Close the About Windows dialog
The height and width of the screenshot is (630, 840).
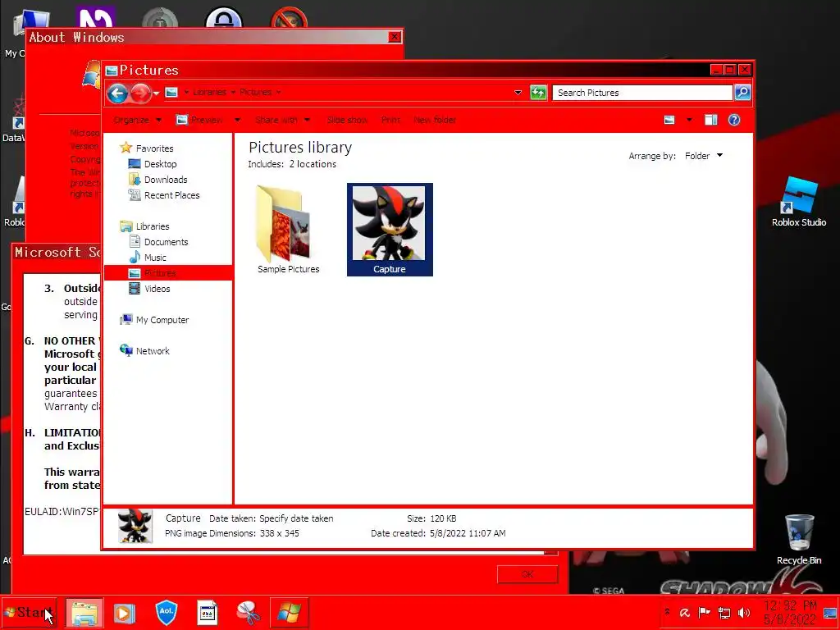tap(395, 37)
